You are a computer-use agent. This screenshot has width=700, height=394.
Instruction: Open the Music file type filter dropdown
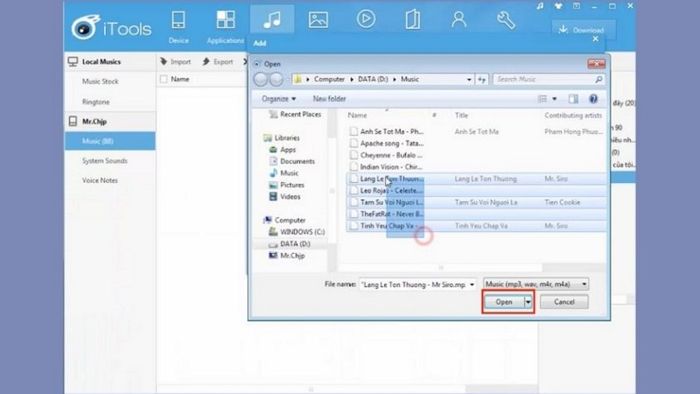tap(536, 284)
